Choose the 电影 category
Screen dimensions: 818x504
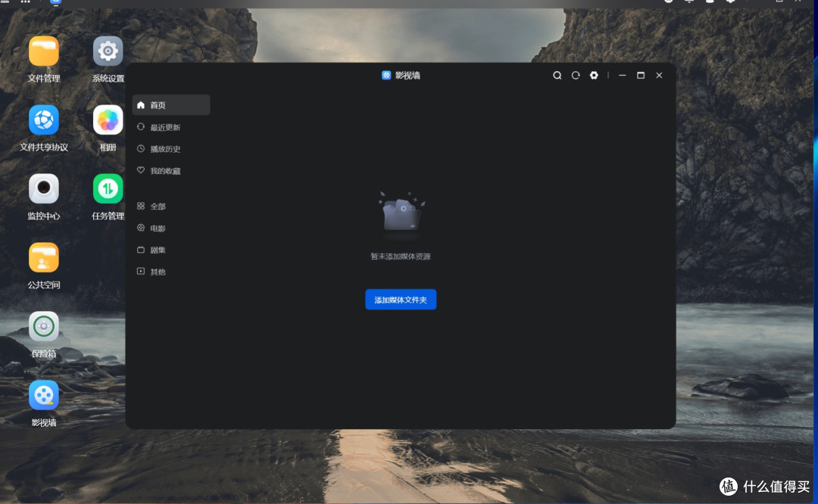point(171,229)
